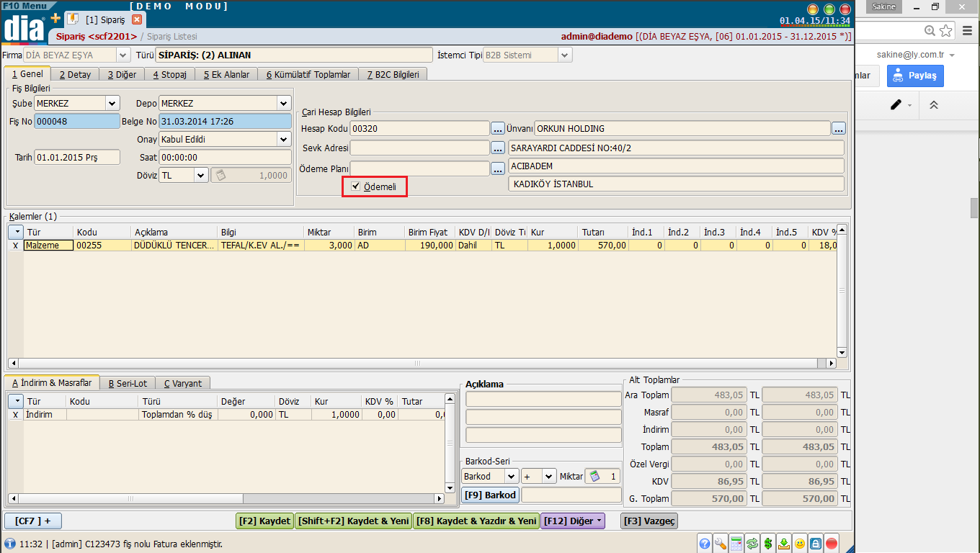
Task: Open the İstemci Tipi dropdown
Action: 565,55
